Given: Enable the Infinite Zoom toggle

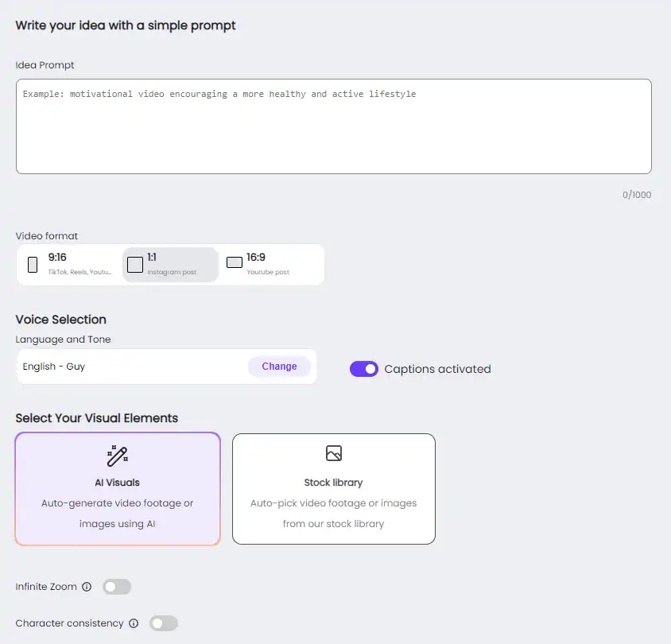Looking at the screenshot, I should [117, 587].
